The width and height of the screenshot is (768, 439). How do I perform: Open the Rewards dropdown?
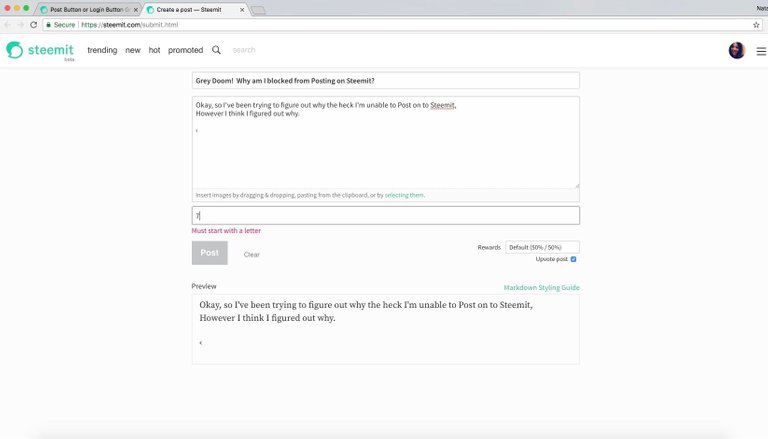[542, 247]
